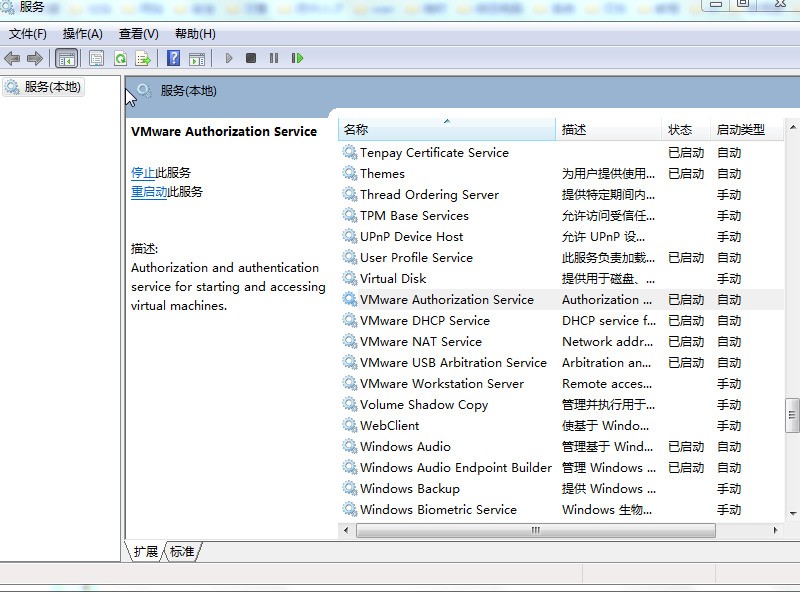Click the 重启动 service link
Screen dimensions: 800x592
pyautogui.click(x=149, y=192)
